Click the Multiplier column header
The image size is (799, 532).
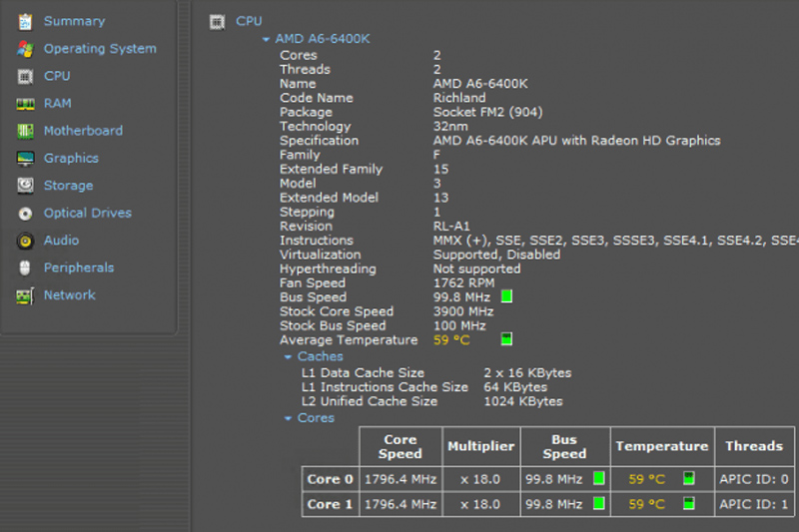click(x=481, y=446)
